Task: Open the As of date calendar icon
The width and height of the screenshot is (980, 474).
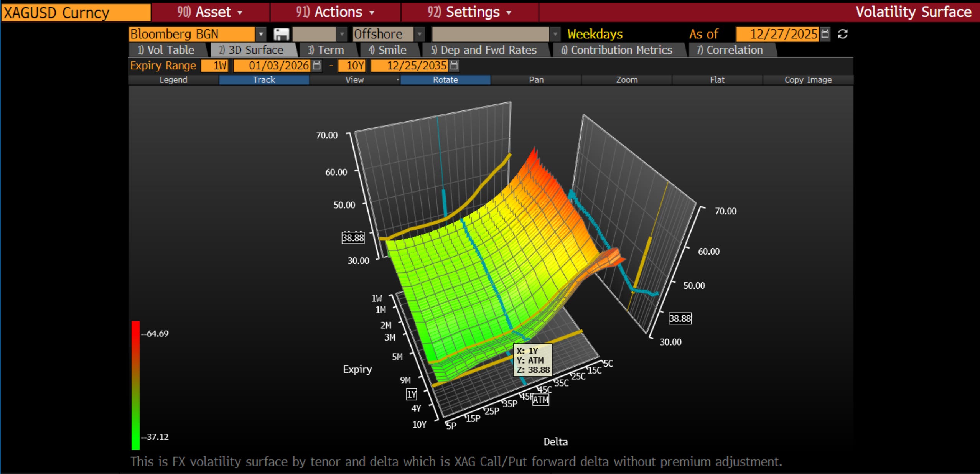Action: 825,34
